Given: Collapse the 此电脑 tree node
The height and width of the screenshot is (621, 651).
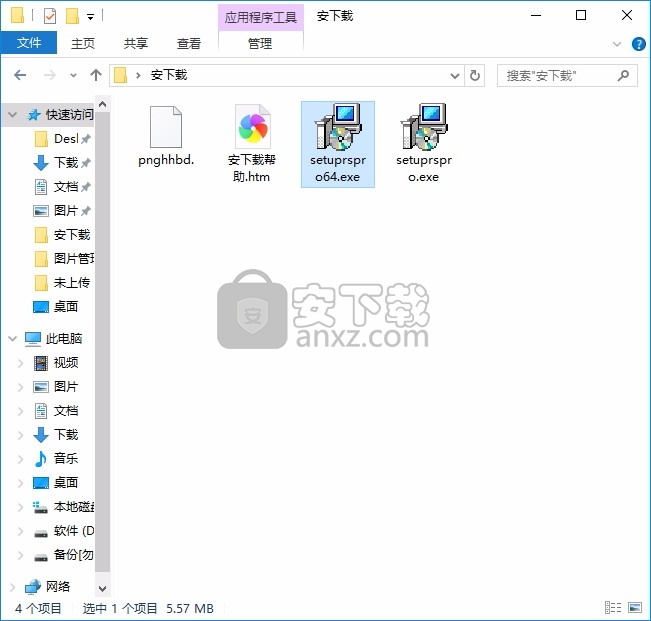Looking at the screenshot, I should click(x=12, y=339).
